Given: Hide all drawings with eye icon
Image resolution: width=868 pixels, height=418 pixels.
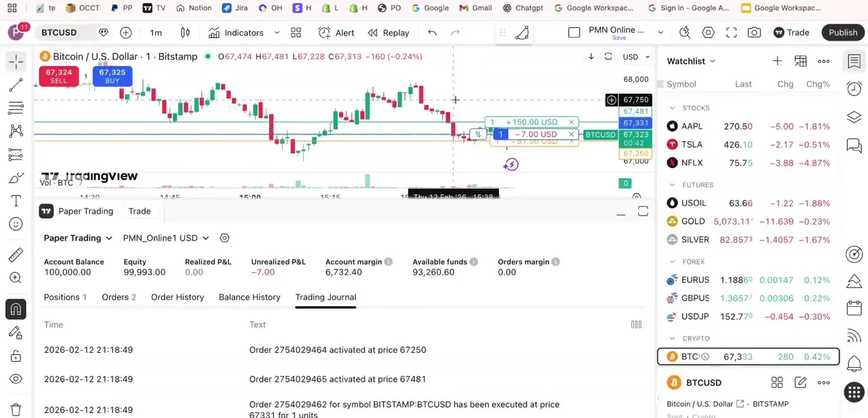Looking at the screenshot, I should pos(16,379).
